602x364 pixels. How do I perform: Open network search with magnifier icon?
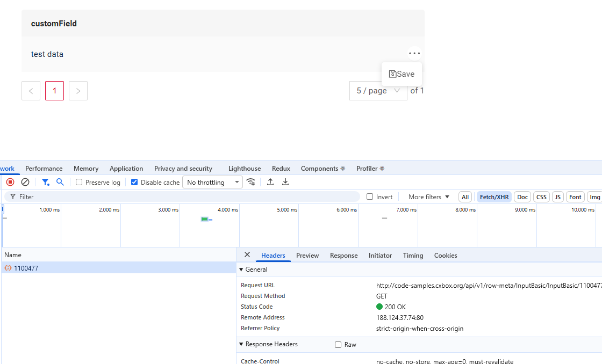point(60,182)
